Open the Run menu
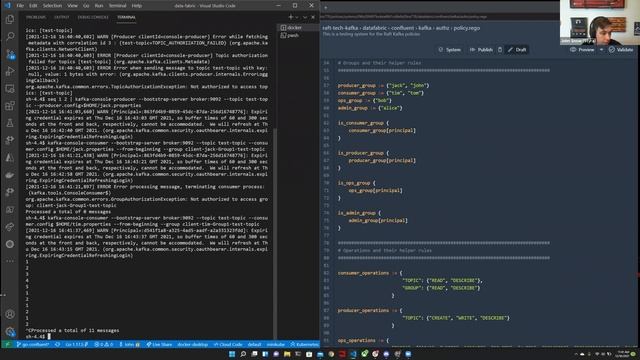 pos(99,6)
